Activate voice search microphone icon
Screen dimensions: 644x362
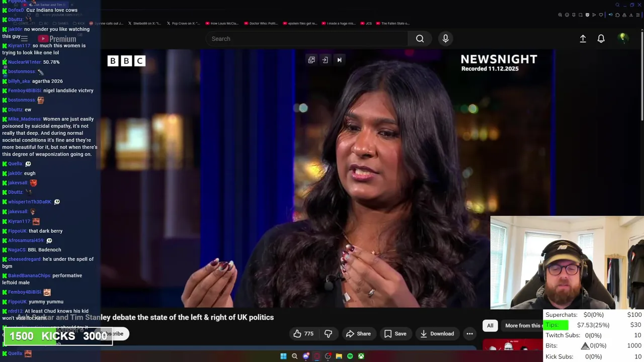click(445, 39)
